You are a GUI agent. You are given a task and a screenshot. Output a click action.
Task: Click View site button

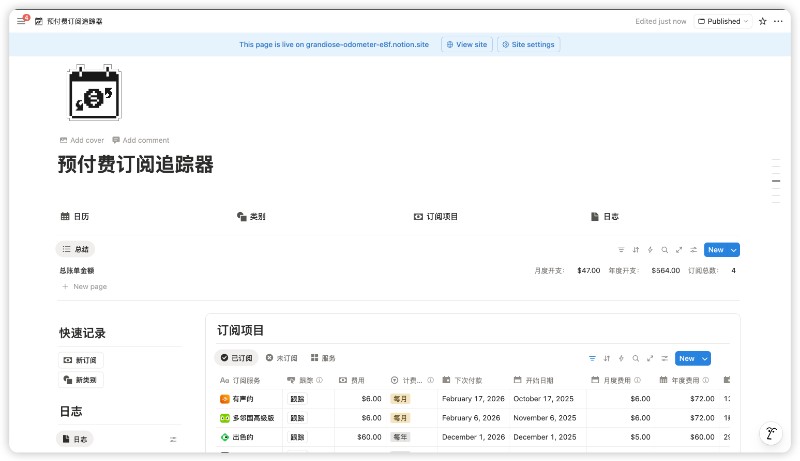tap(467, 44)
